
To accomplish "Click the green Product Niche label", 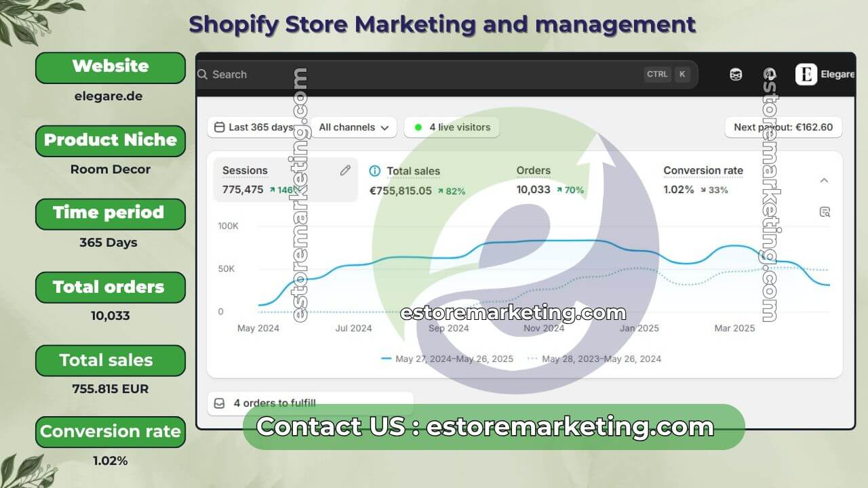I will [110, 140].
